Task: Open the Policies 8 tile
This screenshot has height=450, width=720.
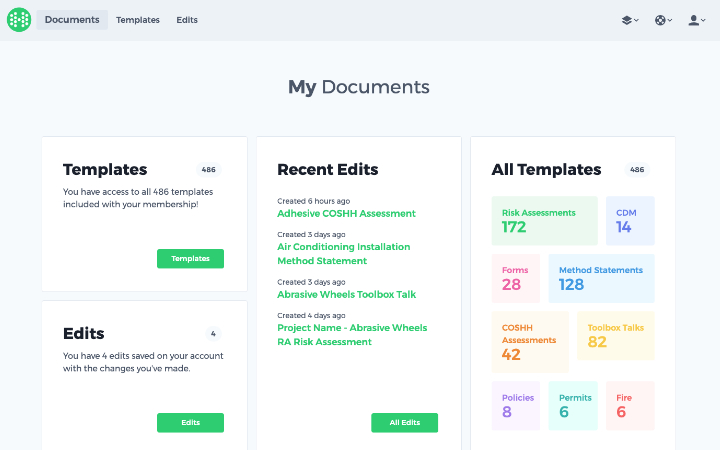Action: tap(516, 406)
